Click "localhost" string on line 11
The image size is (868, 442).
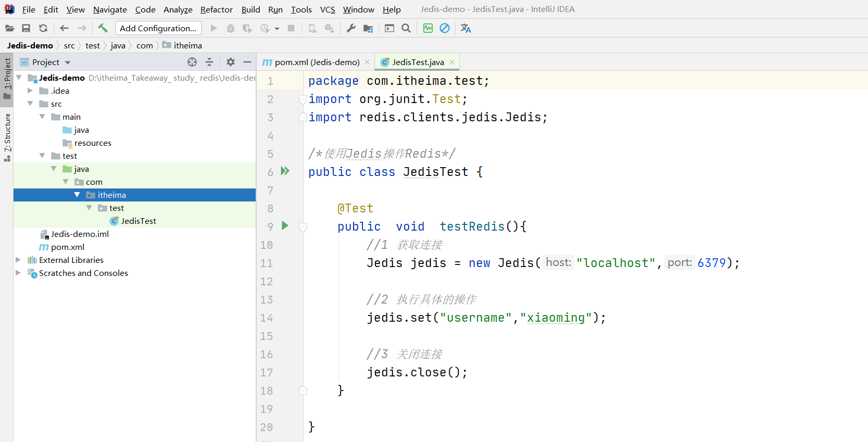tap(615, 263)
